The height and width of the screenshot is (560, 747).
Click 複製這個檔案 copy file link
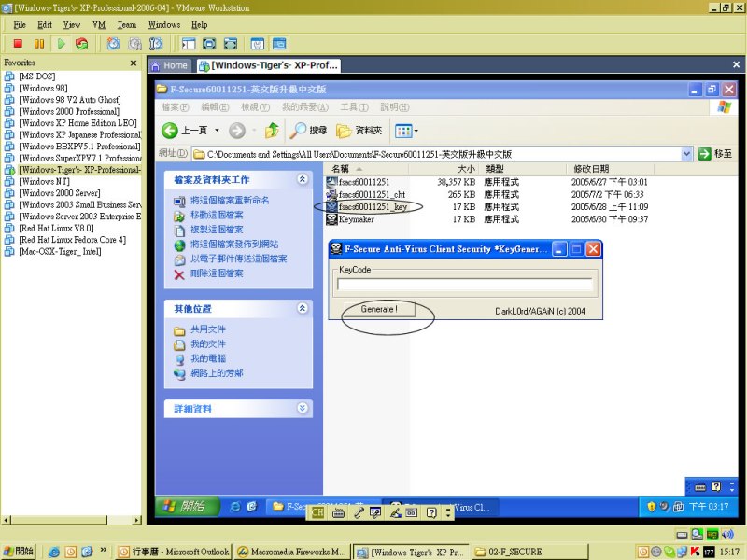217,230
